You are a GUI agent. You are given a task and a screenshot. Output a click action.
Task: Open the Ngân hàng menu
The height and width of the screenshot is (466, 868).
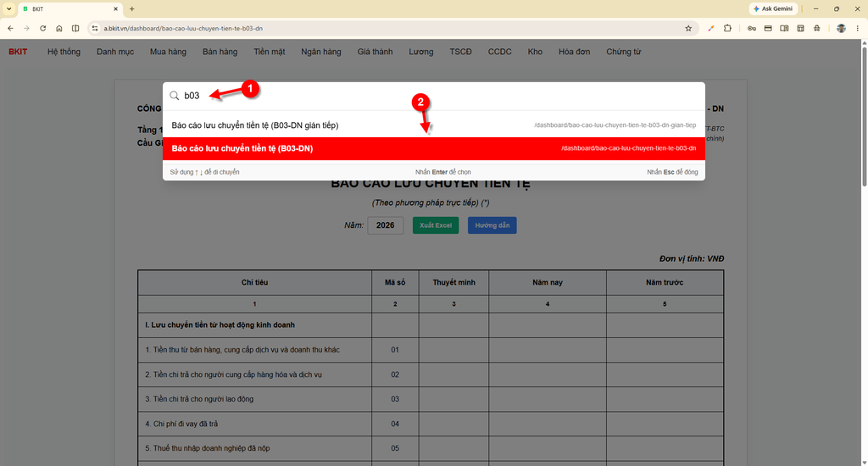[321, 52]
